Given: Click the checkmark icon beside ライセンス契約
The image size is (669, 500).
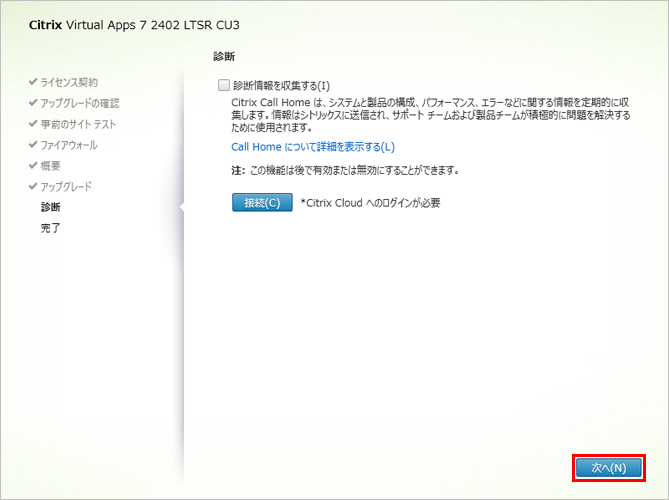Looking at the screenshot, I should pyautogui.click(x=33, y=82).
